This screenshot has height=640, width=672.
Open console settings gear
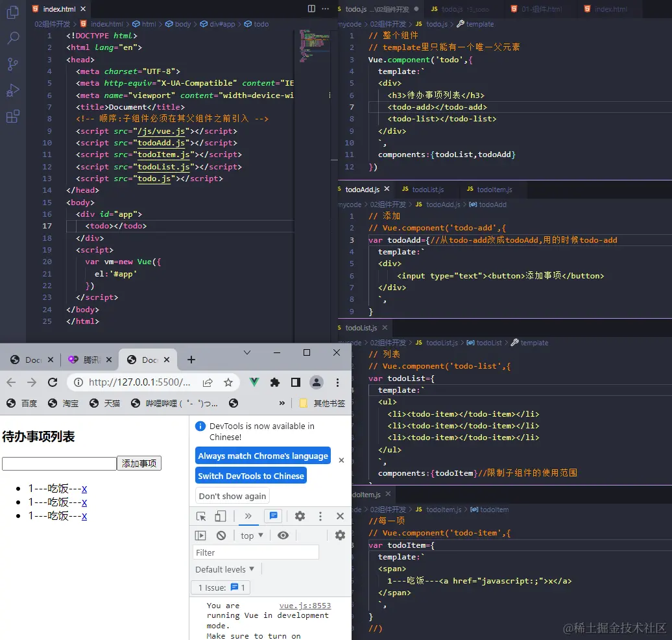click(x=340, y=535)
